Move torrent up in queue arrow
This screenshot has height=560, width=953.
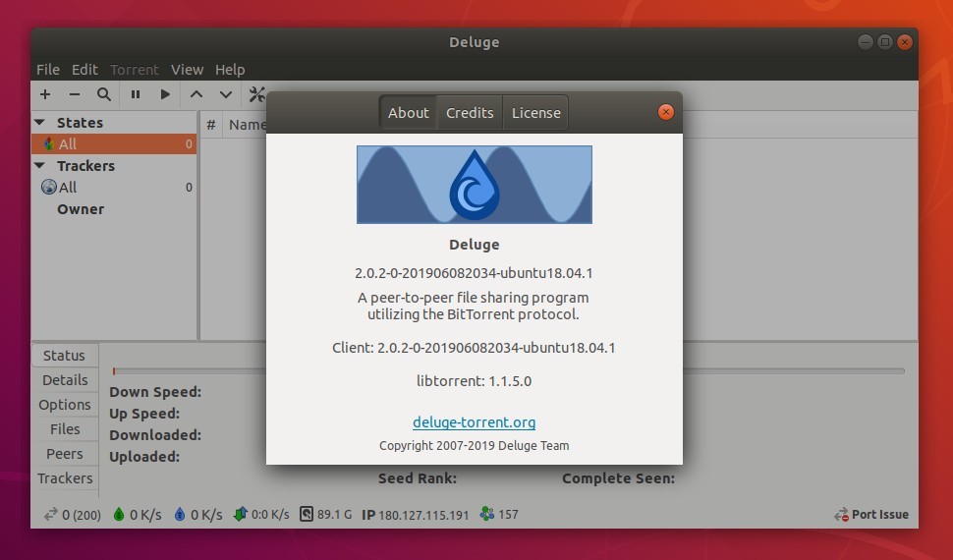pos(196,94)
